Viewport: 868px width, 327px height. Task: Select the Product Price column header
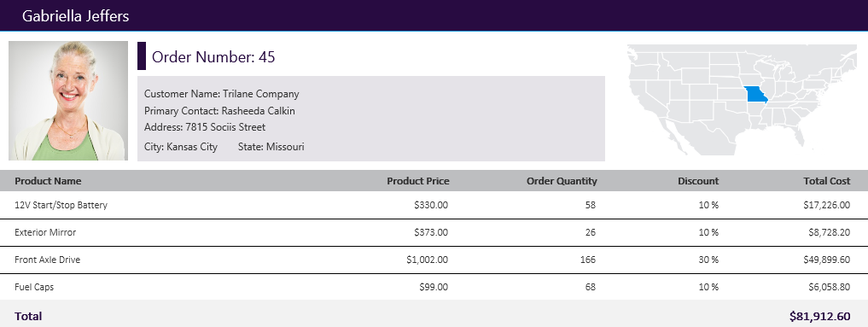(x=418, y=181)
